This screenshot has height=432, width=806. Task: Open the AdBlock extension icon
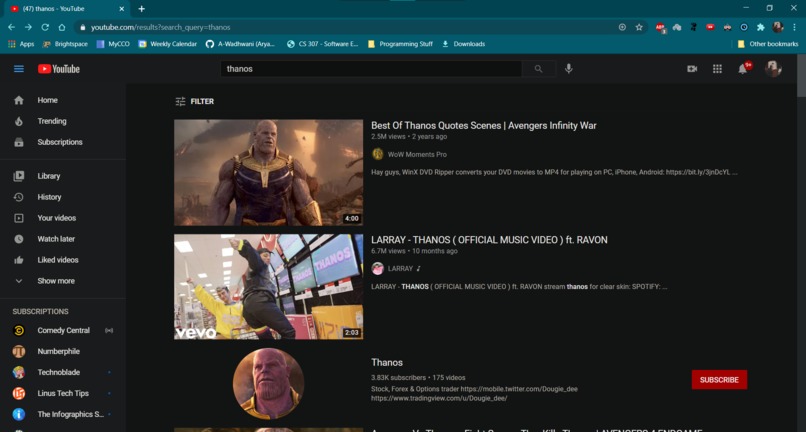[x=661, y=28]
